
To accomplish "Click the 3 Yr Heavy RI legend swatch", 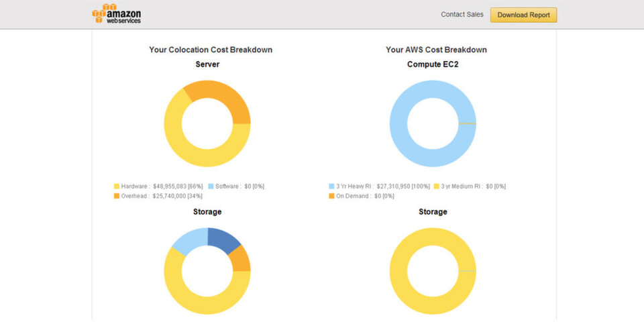I will [332, 186].
